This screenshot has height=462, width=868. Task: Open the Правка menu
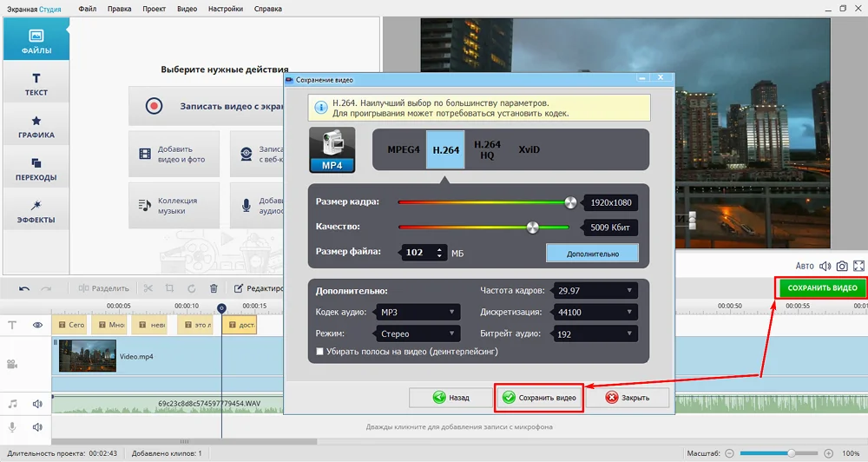[x=119, y=9]
